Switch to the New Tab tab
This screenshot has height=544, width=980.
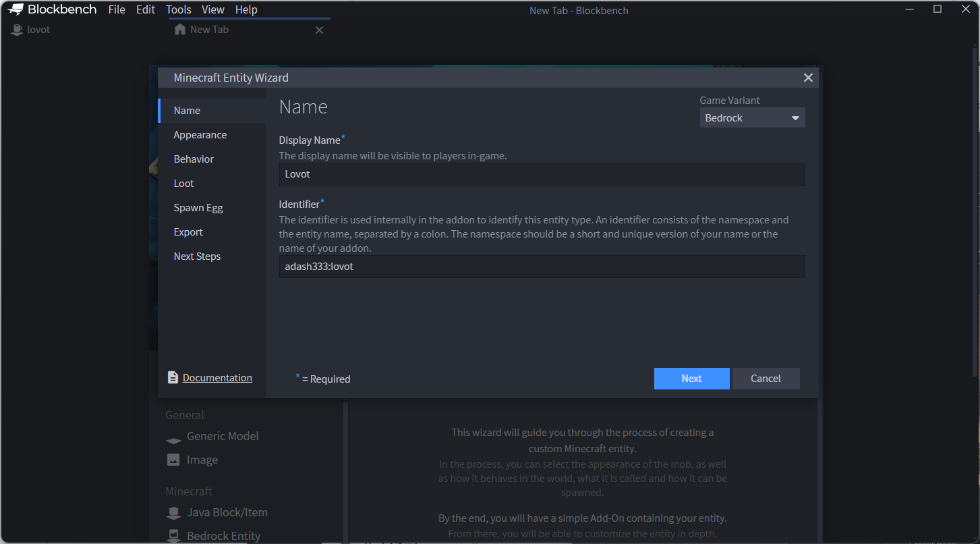point(249,30)
